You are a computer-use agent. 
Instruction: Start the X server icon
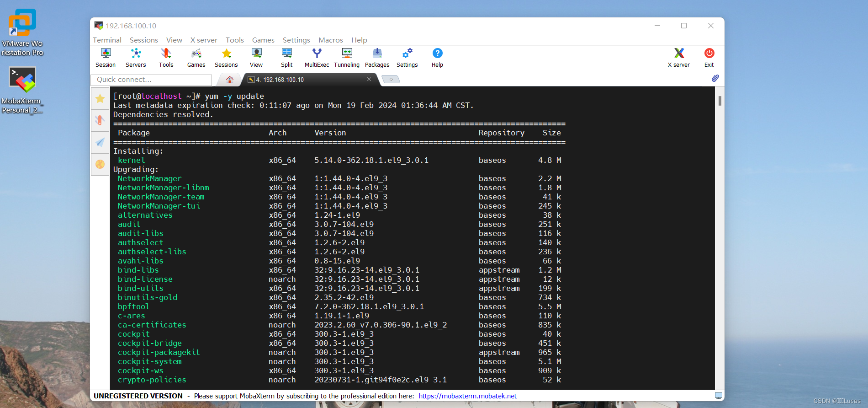click(679, 58)
